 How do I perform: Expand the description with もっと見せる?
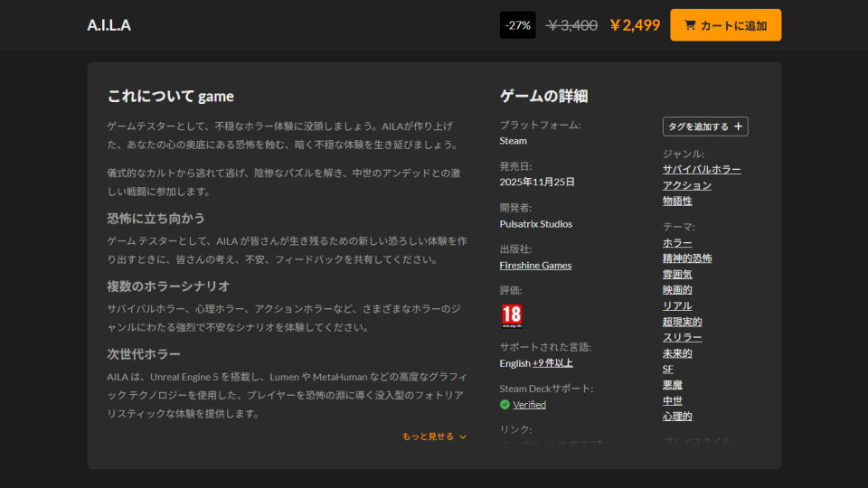[435, 436]
